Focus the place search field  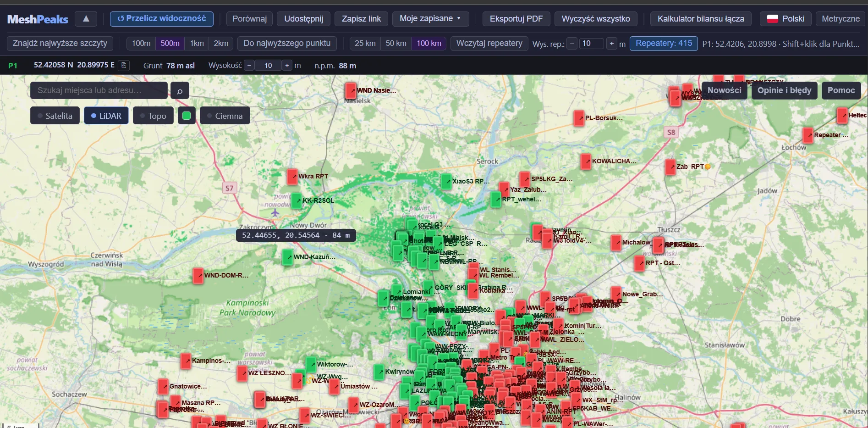[99, 90]
